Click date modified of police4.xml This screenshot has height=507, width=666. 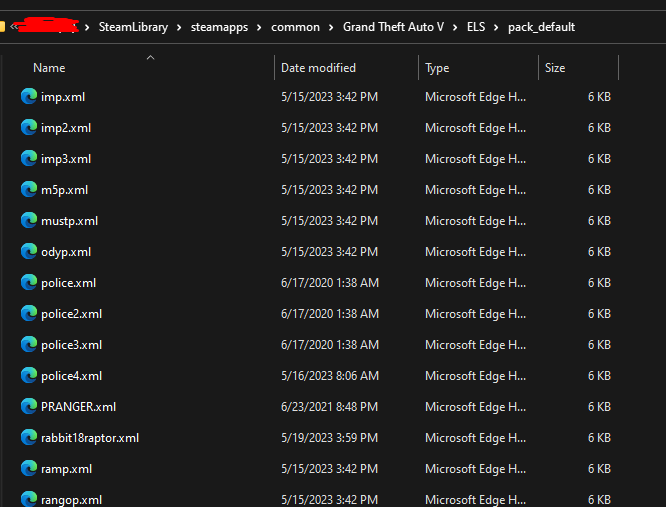(330, 376)
